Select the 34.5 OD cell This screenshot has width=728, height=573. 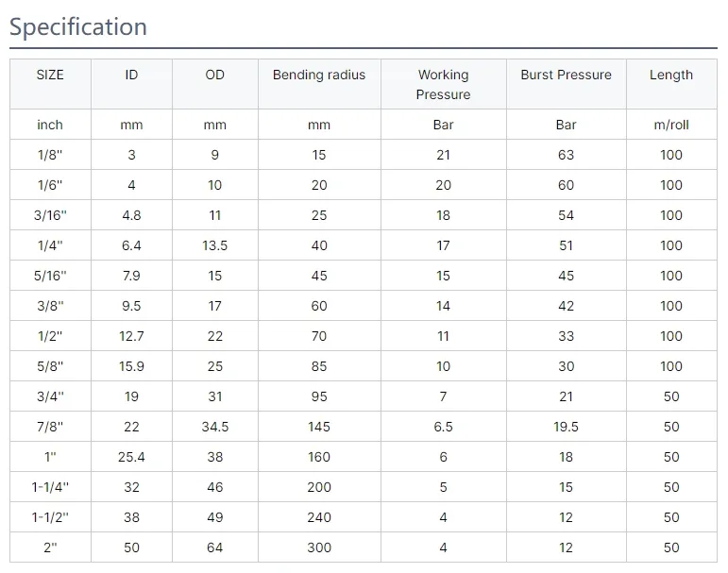[x=215, y=427]
